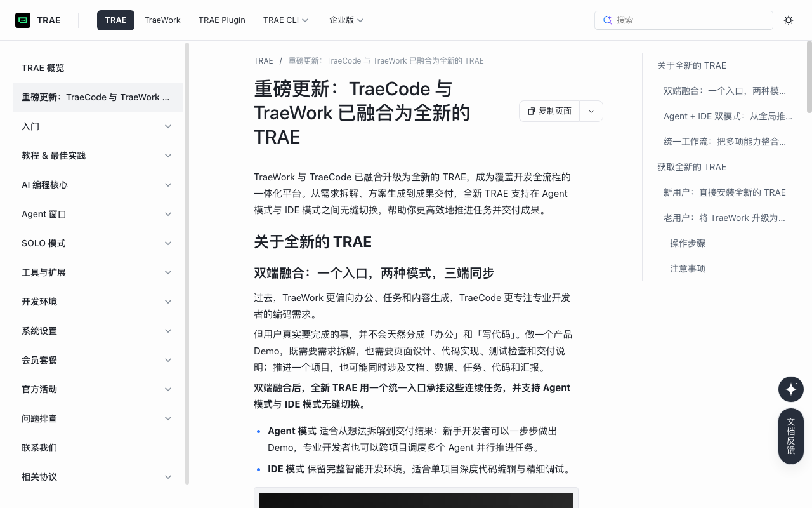Screen dimensions: 812x508
Task: Click the page vertical scrollbar thumb
Action: [809, 76]
